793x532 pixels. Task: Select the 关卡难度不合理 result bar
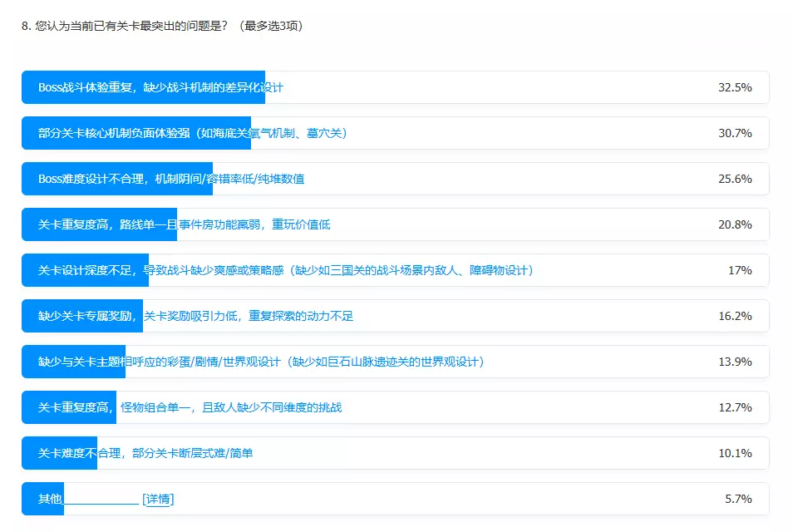(396, 453)
